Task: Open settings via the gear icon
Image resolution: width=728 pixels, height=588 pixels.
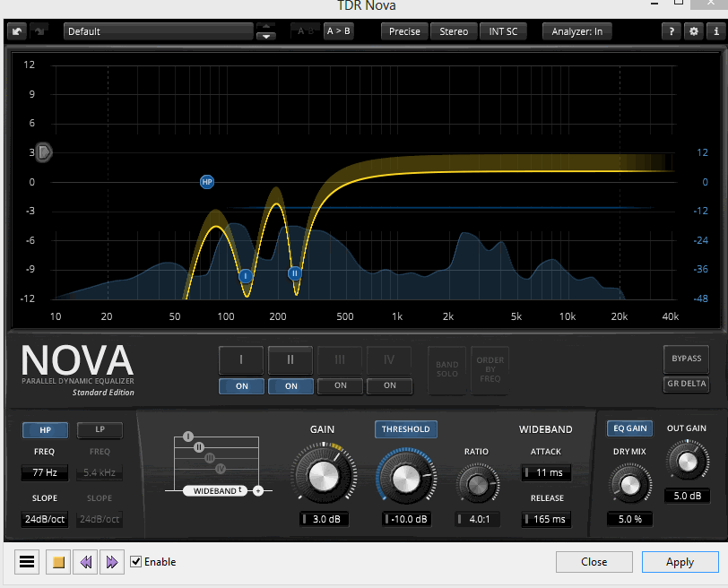Action: click(693, 31)
